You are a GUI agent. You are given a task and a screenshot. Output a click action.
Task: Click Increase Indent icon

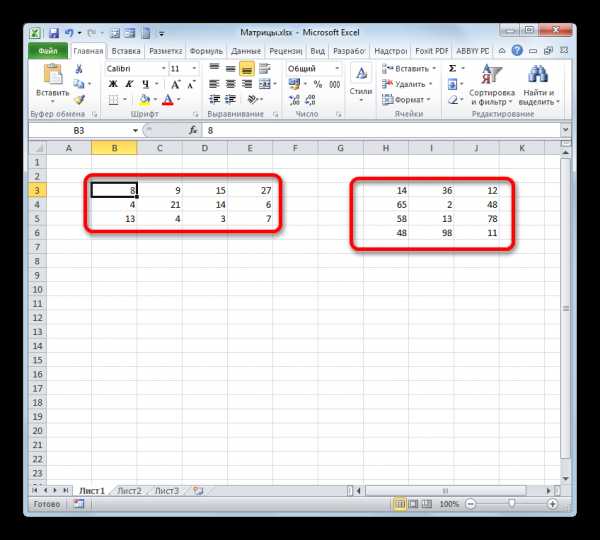tap(230, 100)
